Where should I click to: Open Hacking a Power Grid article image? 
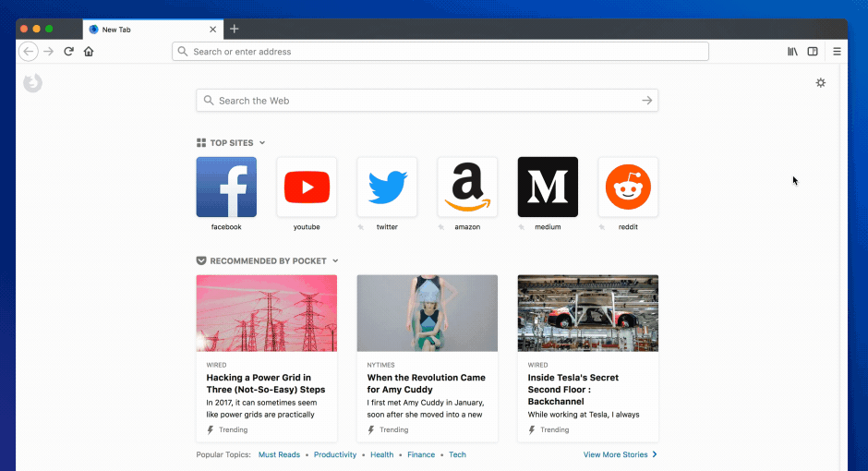[267, 313]
